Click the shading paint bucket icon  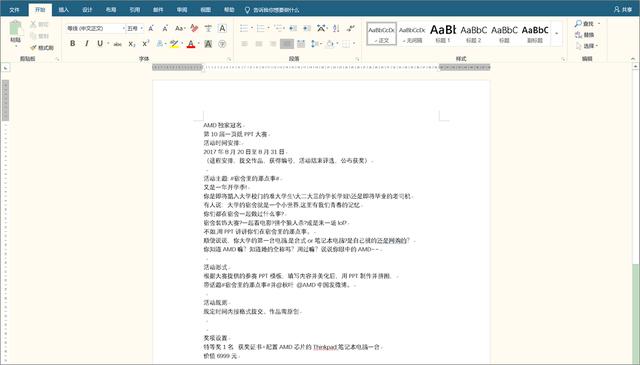click(x=330, y=44)
